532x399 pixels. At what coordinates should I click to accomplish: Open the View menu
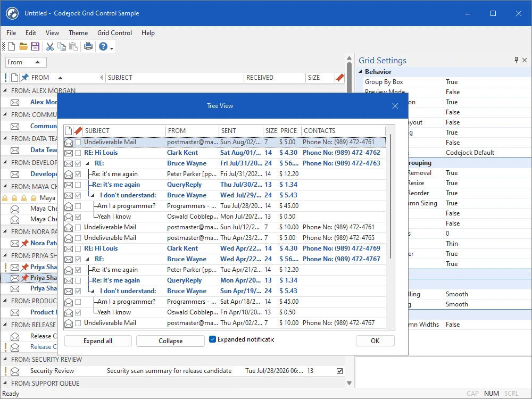(52, 33)
